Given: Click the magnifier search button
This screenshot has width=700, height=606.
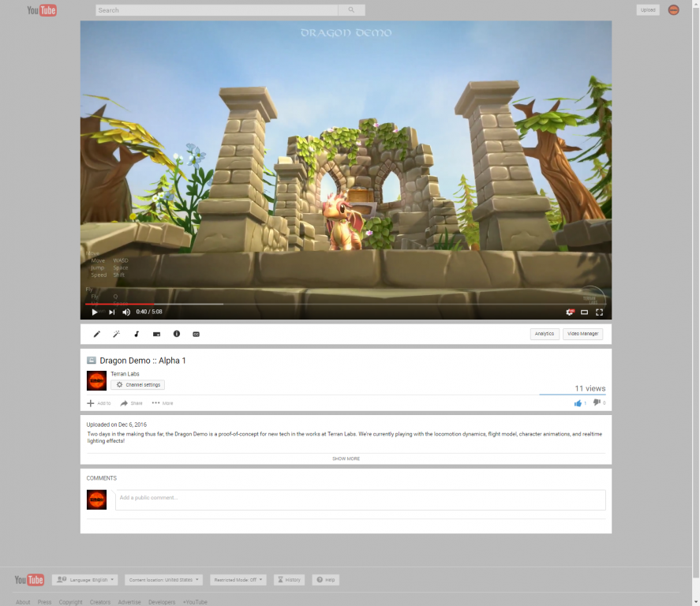Looking at the screenshot, I should [x=351, y=10].
